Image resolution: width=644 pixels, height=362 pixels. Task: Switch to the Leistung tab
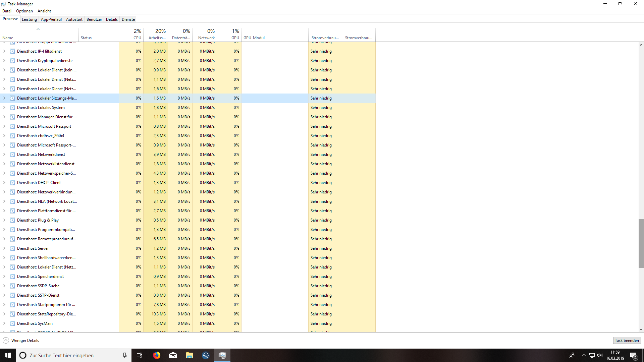click(29, 19)
